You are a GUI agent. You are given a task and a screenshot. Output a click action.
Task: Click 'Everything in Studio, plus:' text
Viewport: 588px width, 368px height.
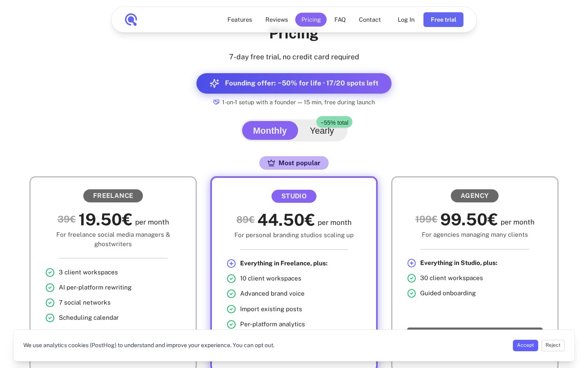tap(459, 263)
